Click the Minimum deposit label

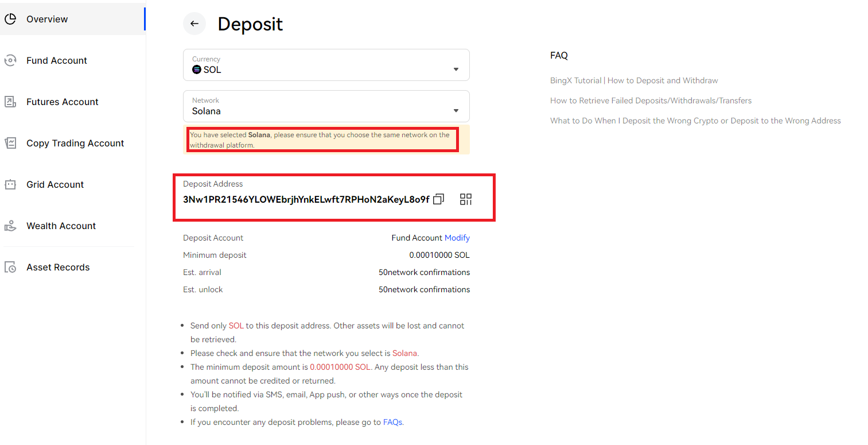[x=215, y=255]
